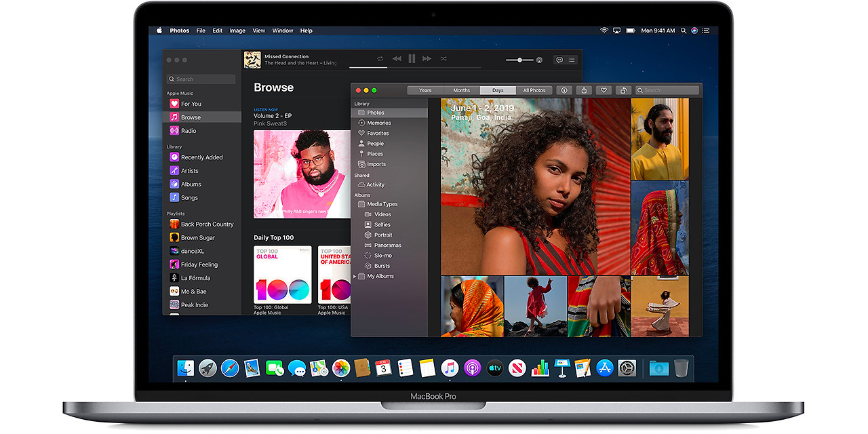
Task: Select Browse in the Music sidebar
Action: (203, 117)
